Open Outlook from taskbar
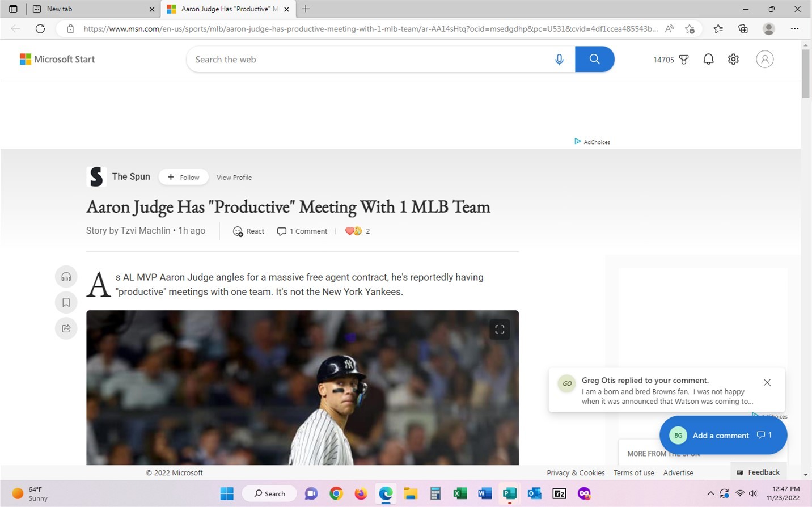The height and width of the screenshot is (507, 812). [x=534, y=493]
